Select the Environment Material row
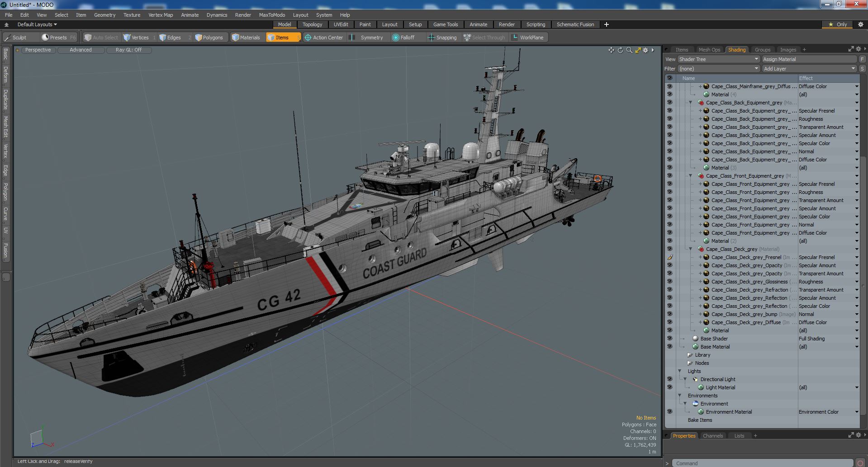The image size is (868, 467). click(x=762, y=412)
